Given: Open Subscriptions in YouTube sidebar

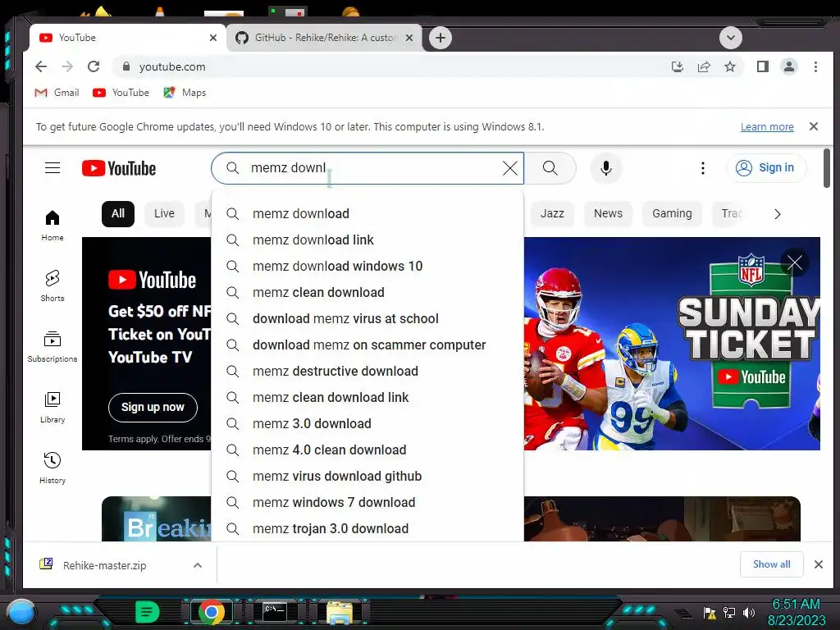Looking at the screenshot, I should pyautogui.click(x=52, y=347).
